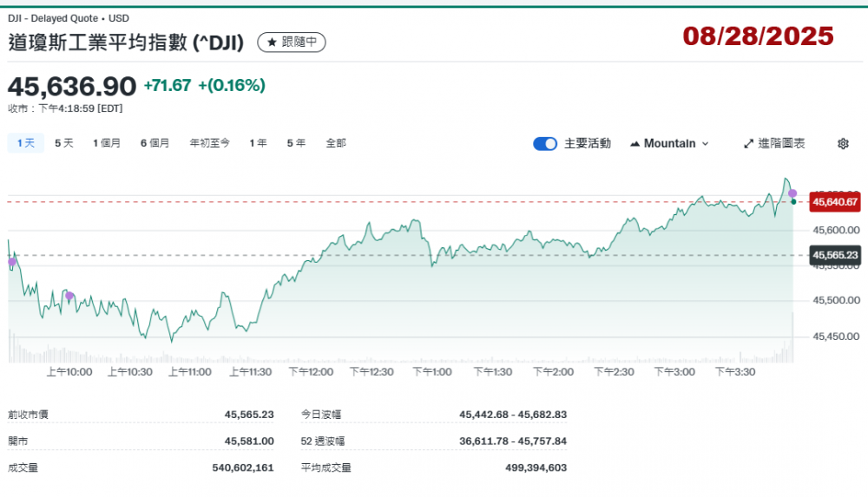Viewport: 868px width, 497px height.
Task: Expand the Mountain chart type dropdown
Action: click(x=669, y=144)
